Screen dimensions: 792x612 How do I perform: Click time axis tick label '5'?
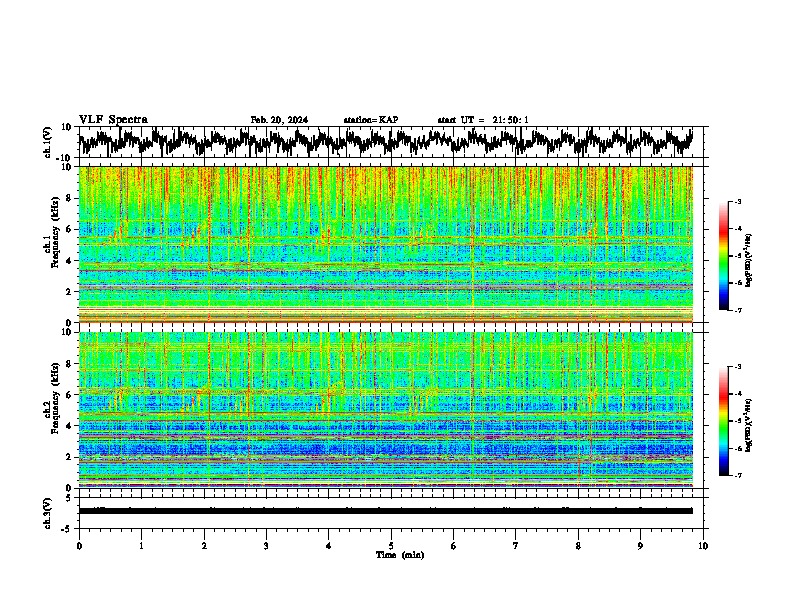[391, 546]
